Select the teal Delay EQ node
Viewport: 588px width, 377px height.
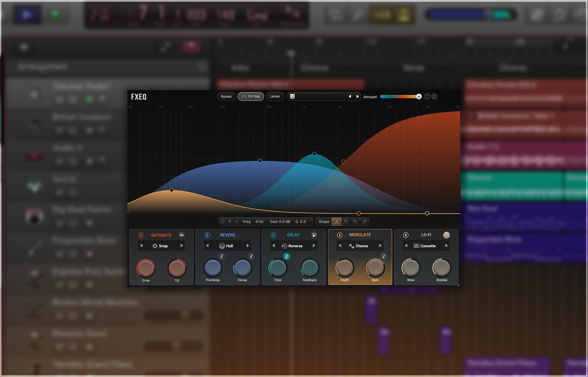point(315,154)
